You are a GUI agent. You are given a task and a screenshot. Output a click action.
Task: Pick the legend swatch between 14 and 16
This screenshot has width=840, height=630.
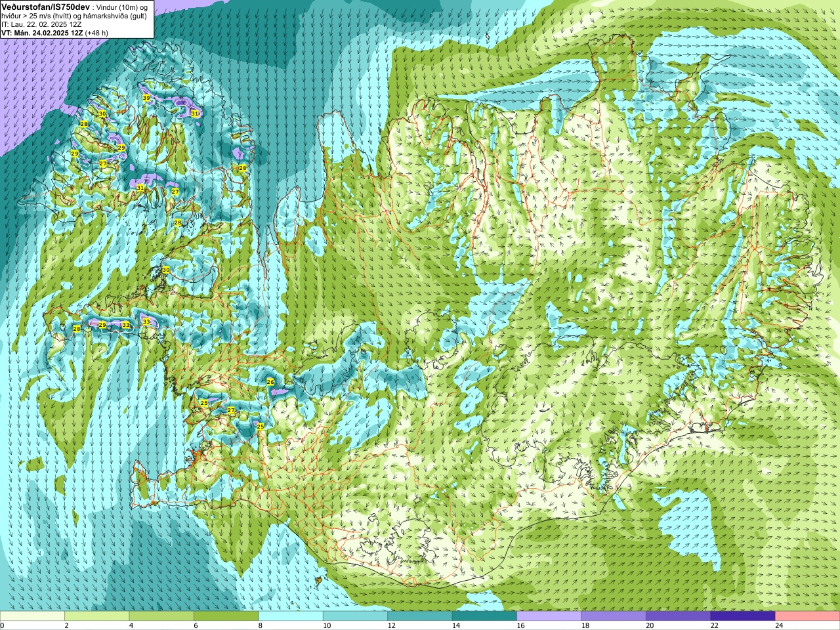485,616
